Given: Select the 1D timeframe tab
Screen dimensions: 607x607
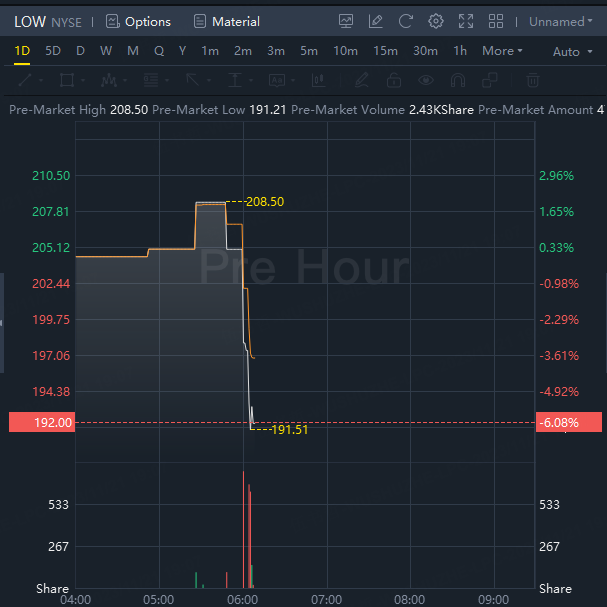Looking at the screenshot, I should (x=22, y=51).
